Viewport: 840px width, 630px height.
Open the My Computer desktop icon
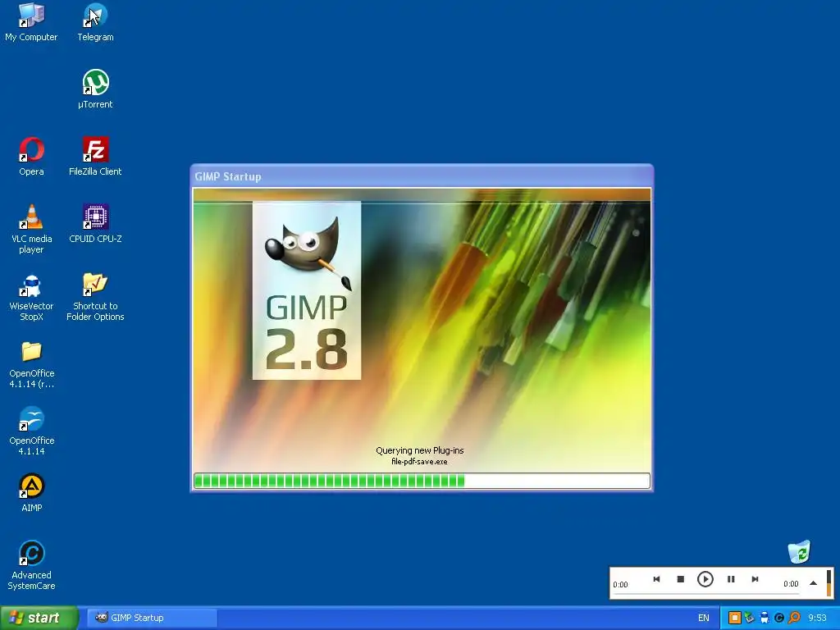coord(31,22)
